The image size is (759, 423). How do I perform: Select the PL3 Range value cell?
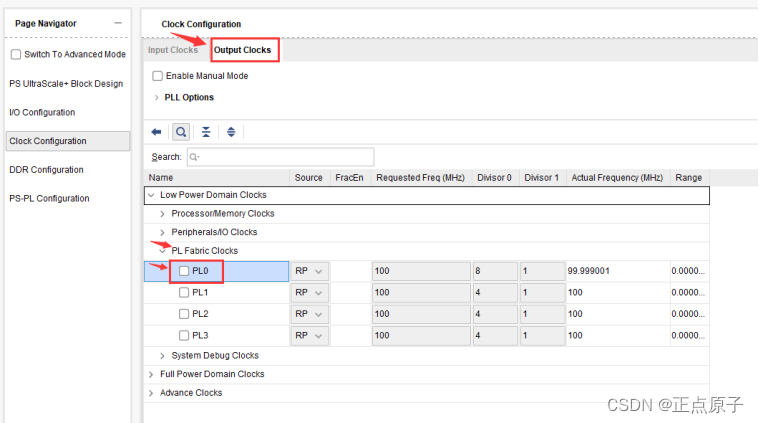(688, 335)
